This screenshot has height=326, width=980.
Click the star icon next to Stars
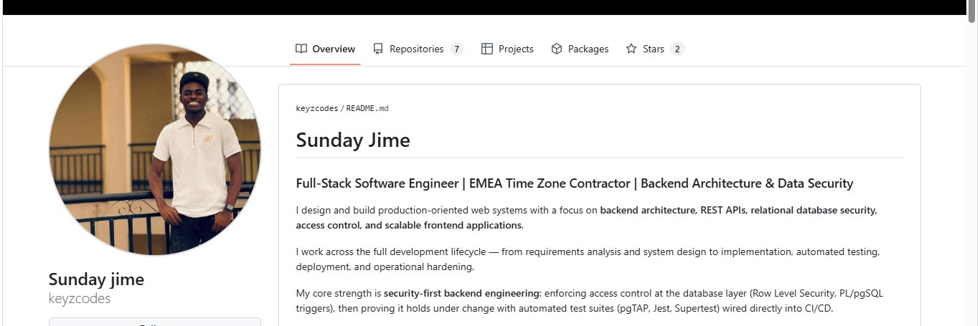(631, 49)
